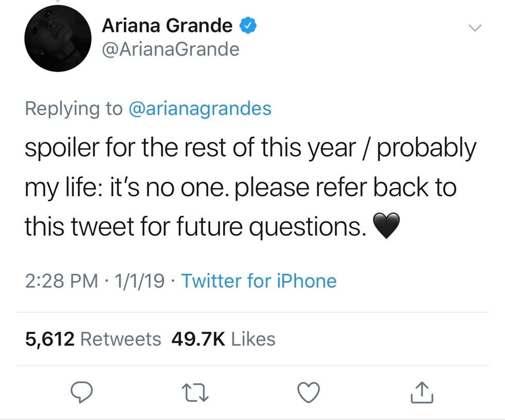Click the Twitter for iPhone source link
505x420 pixels.
(259, 281)
